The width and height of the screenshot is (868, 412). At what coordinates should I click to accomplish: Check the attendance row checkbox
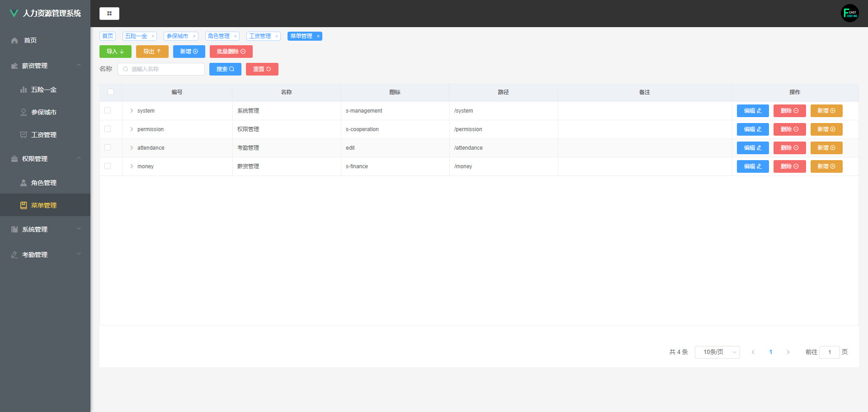(108, 147)
